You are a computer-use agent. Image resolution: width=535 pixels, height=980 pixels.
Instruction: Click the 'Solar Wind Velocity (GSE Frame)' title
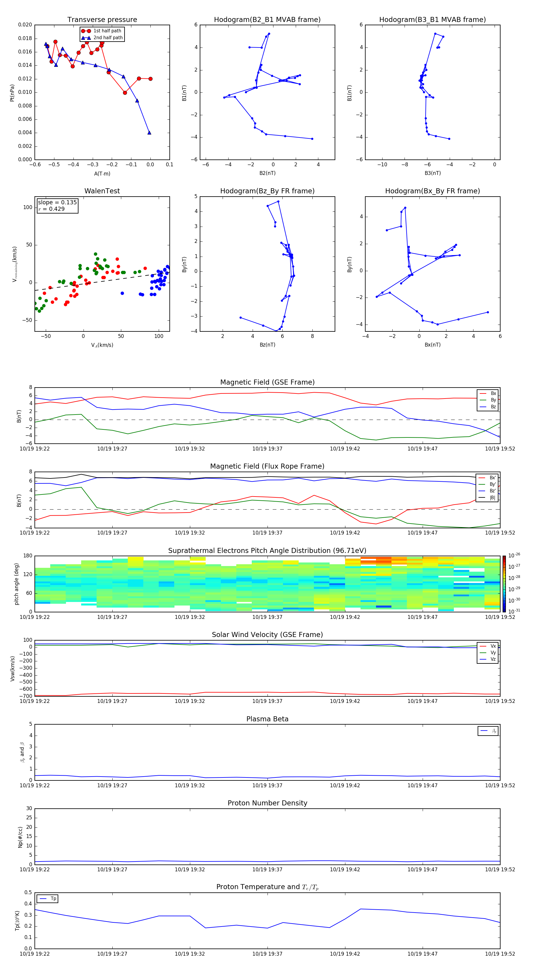267,635
